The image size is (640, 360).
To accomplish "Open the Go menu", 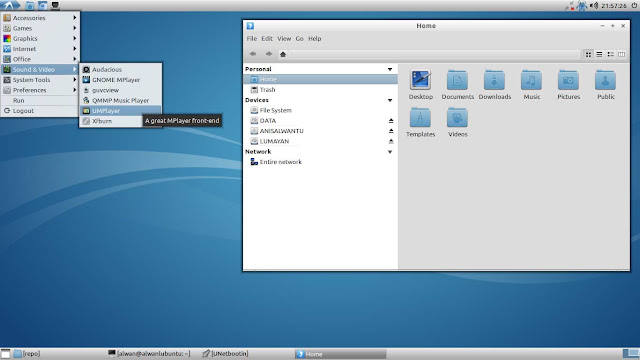I will pyautogui.click(x=299, y=38).
